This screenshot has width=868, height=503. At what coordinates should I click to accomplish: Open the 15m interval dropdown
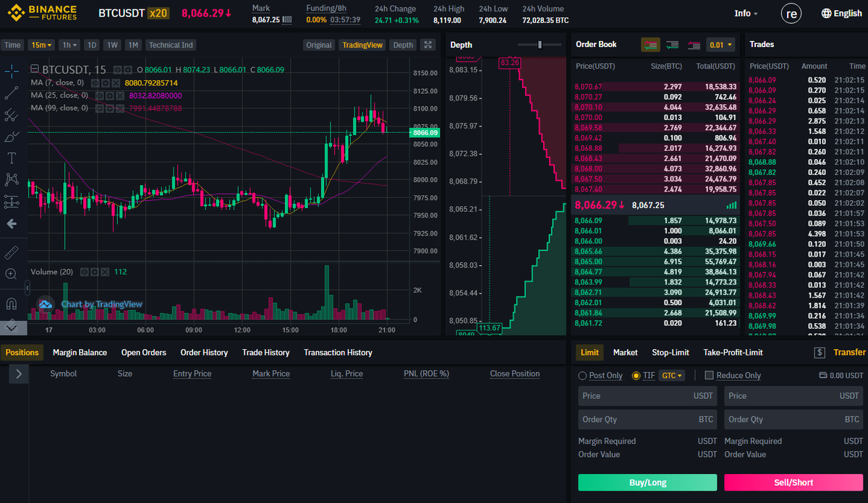coord(42,45)
